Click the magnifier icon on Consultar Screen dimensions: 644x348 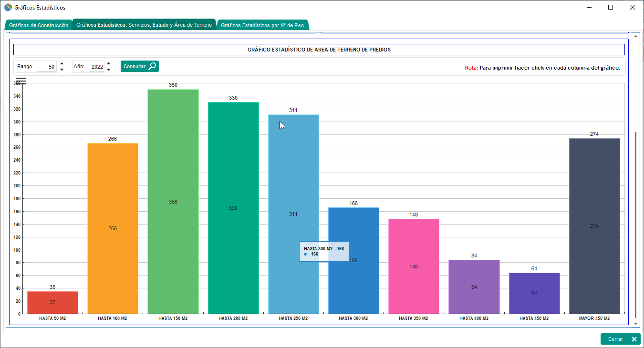pyautogui.click(x=152, y=67)
